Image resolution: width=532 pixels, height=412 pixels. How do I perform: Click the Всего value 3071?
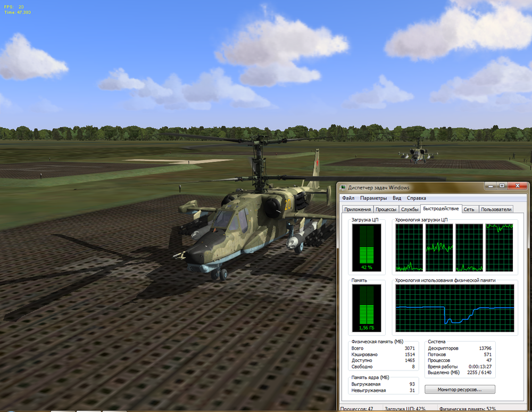pyautogui.click(x=410, y=348)
